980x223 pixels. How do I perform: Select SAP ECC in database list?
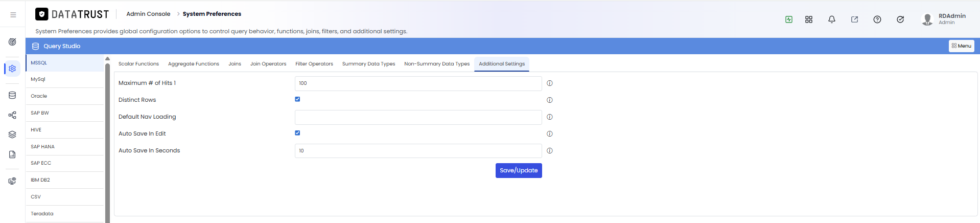pos(65,163)
